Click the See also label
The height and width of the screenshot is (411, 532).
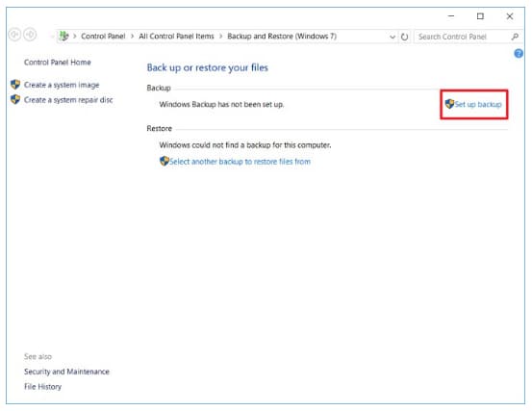tap(38, 356)
